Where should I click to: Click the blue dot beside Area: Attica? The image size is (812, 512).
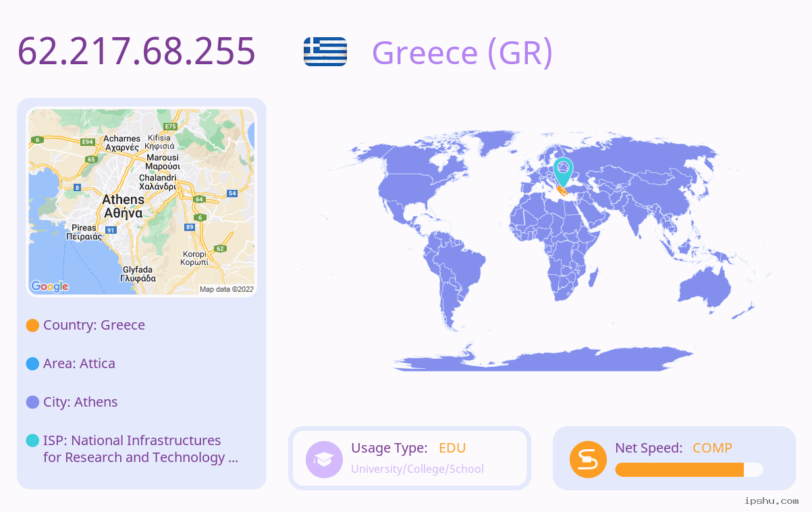point(32,364)
